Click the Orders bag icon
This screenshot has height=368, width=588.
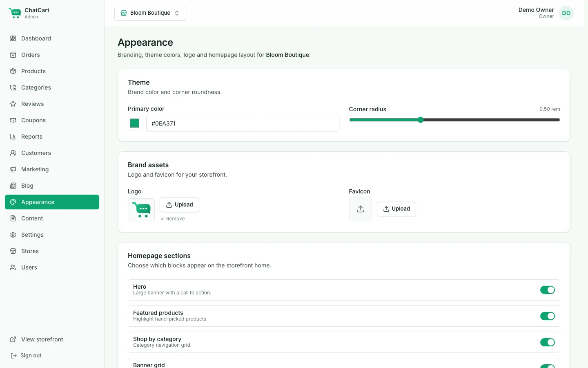point(13,55)
